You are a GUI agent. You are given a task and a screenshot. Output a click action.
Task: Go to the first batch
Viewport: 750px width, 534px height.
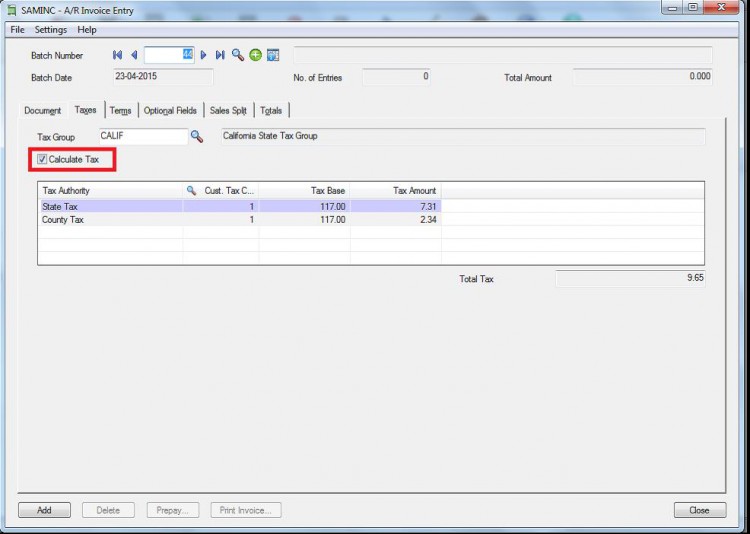coord(118,55)
